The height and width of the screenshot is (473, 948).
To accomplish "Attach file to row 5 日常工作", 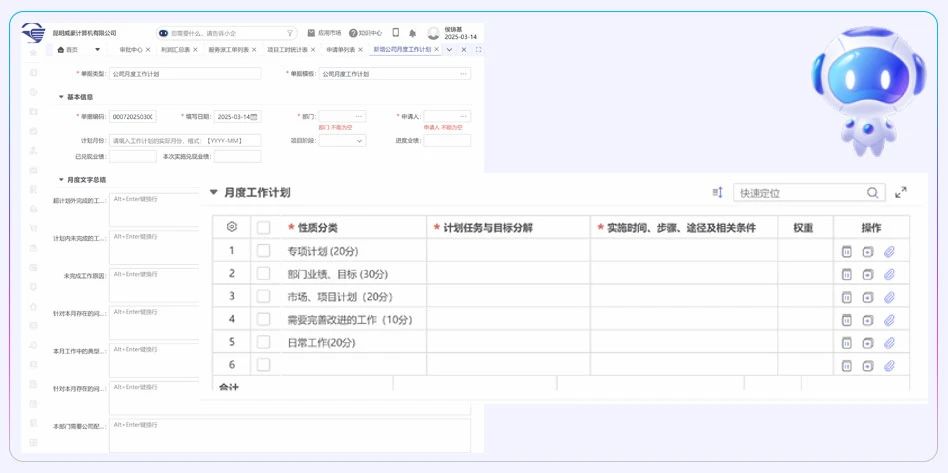I will 889,343.
